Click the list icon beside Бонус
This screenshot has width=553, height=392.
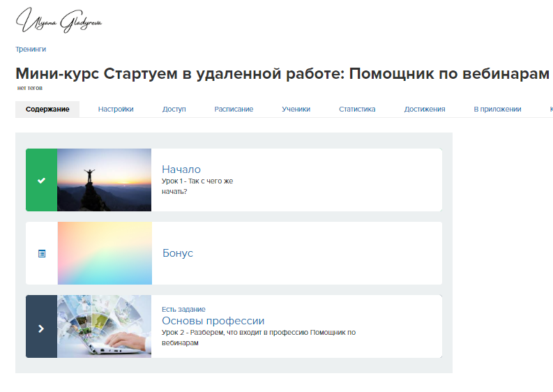pyautogui.click(x=41, y=253)
